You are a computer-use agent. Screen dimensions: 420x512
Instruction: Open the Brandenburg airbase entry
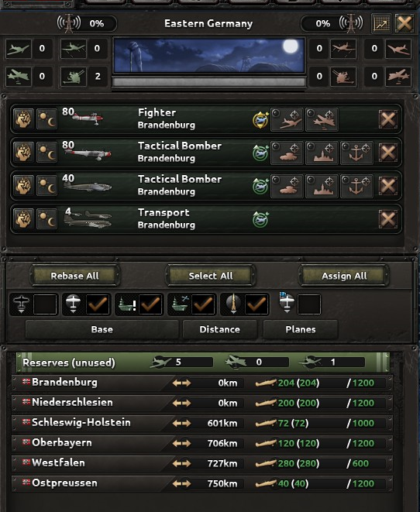point(202,383)
